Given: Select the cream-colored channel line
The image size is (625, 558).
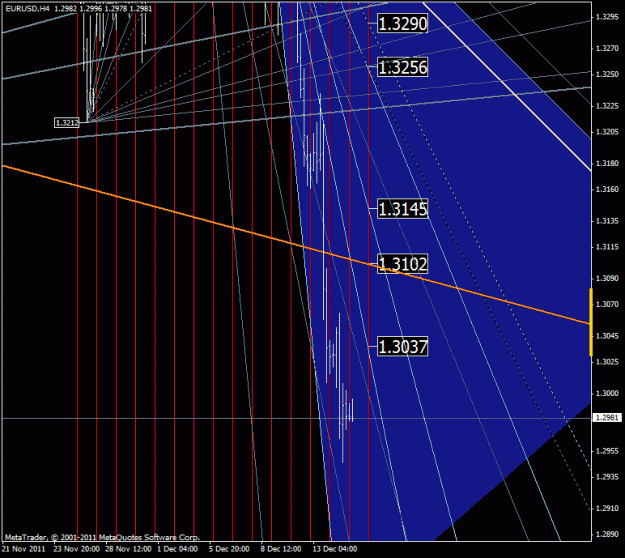Looking at the screenshot, I should (x=507, y=86).
